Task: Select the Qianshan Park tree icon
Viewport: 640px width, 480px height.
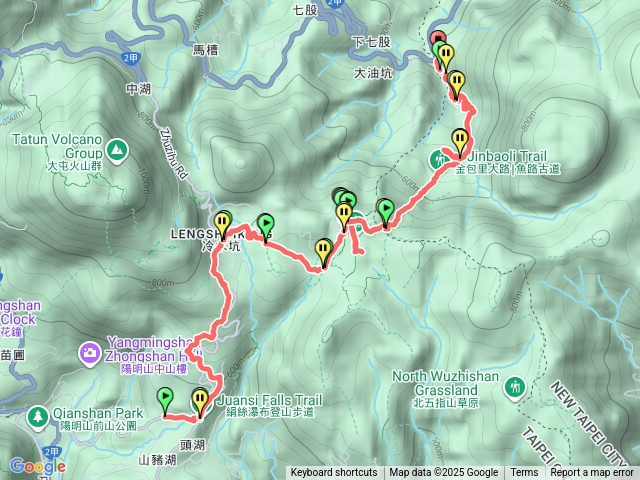Action: tap(38, 418)
